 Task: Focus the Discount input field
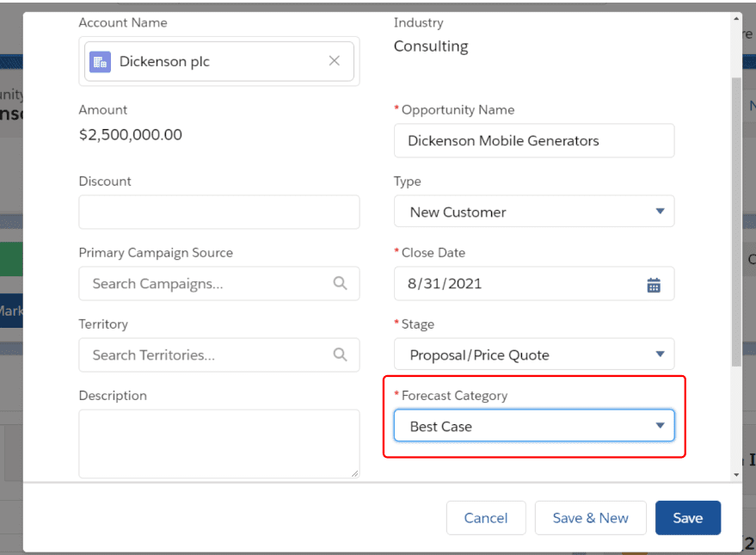click(218, 212)
